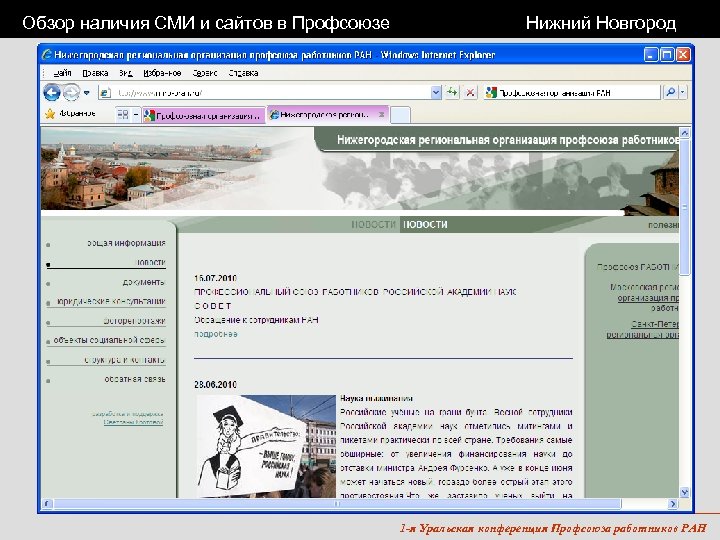This screenshot has width=720, height=540.
Task: Expand the tab list dropdown arrow
Action: [x=136, y=114]
